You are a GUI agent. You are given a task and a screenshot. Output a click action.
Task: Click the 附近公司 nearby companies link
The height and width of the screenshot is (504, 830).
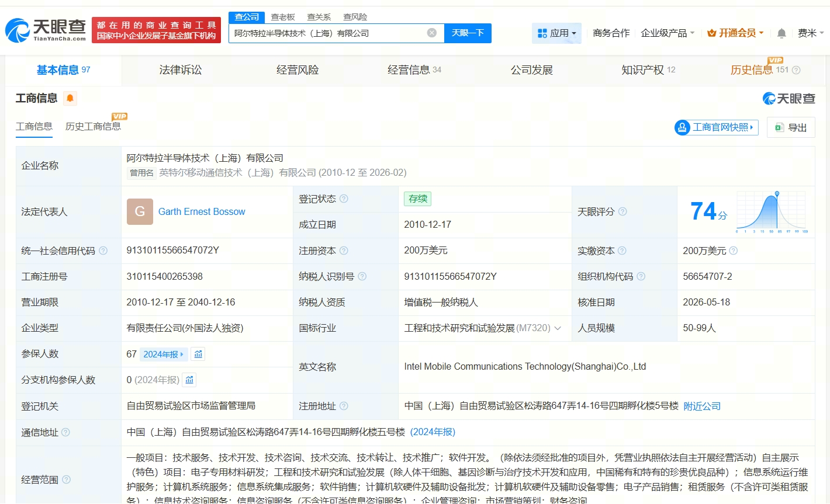(702, 406)
